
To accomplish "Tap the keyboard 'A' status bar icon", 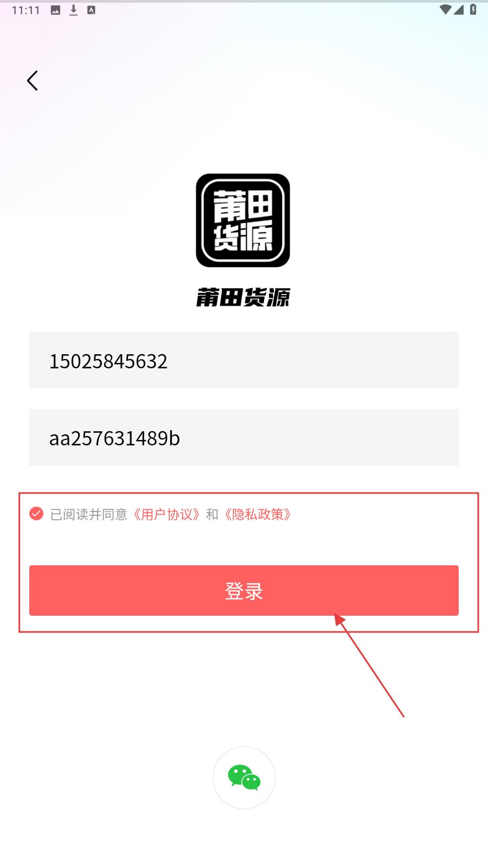I will click(x=91, y=10).
